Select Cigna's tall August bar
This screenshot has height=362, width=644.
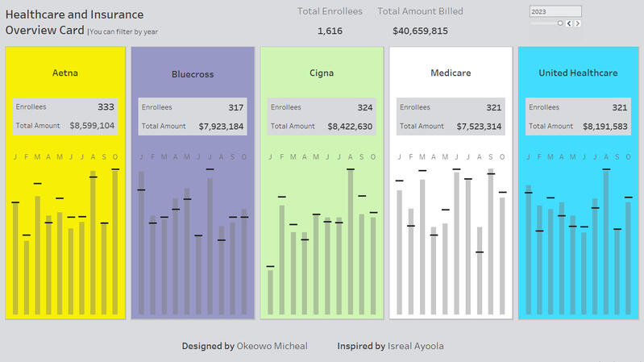(x=351, y=242)
